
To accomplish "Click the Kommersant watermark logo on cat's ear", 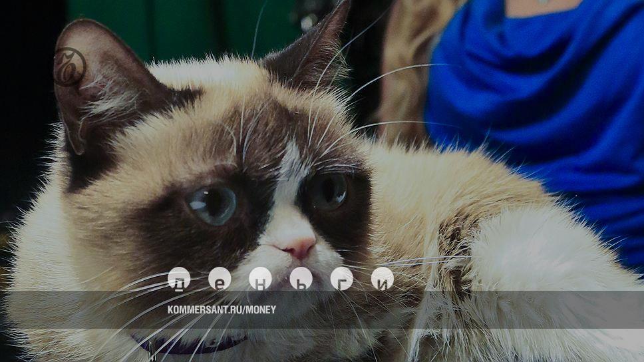I will 69,67.
